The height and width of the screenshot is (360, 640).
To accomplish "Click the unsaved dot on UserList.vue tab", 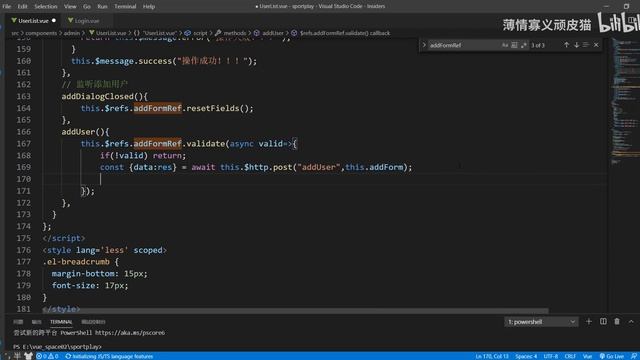I will tap(53, 20).
